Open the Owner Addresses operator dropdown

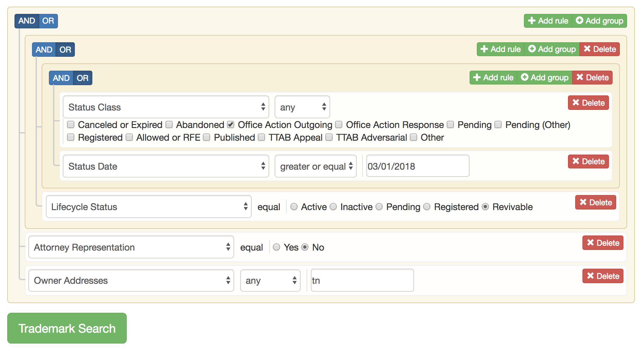click(270, 280)
